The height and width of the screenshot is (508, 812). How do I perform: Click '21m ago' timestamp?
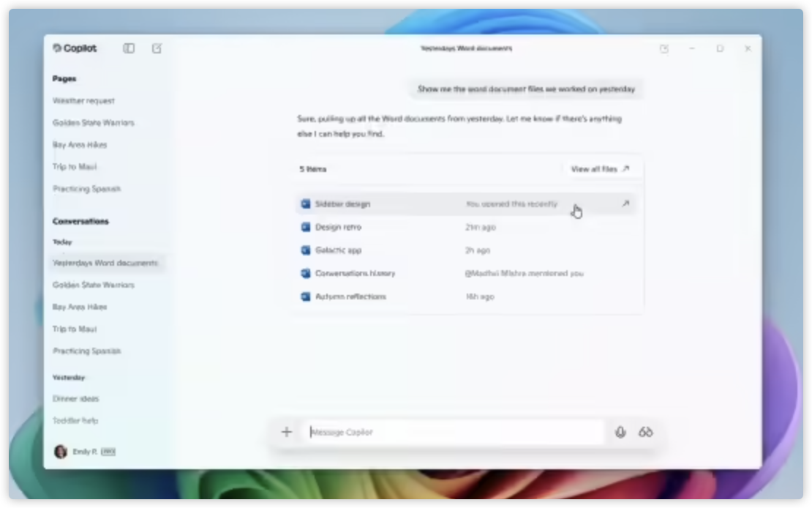(x=480, y=227)
